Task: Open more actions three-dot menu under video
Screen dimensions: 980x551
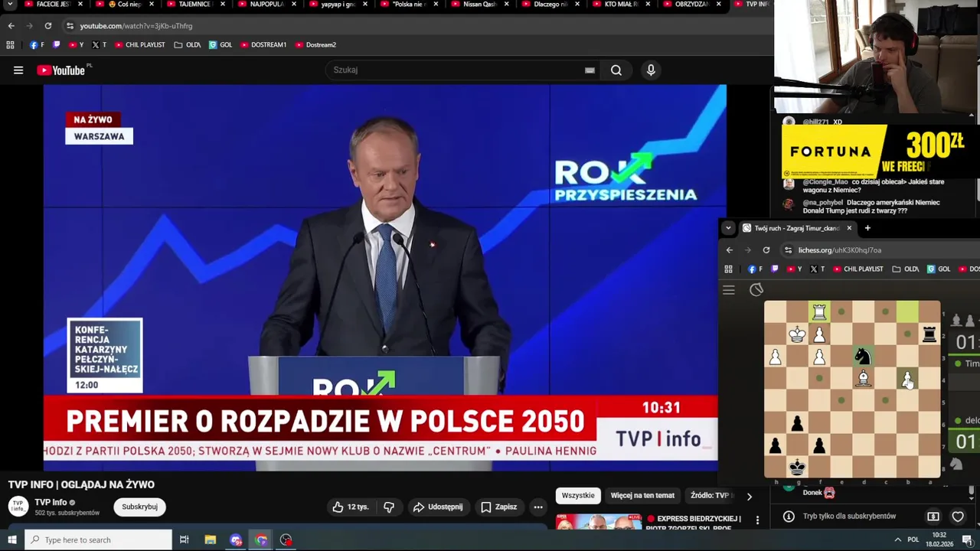Action: [x=538, y=507]
